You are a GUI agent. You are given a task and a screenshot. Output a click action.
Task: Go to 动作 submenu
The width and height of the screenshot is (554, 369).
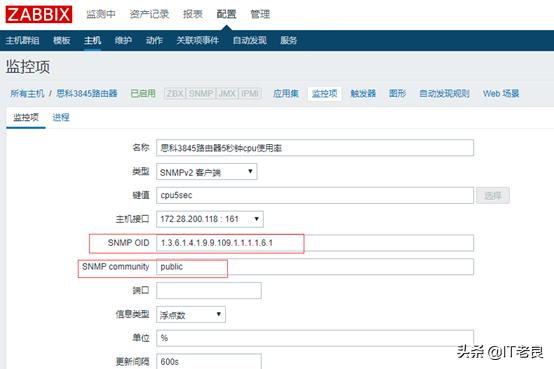154,40
